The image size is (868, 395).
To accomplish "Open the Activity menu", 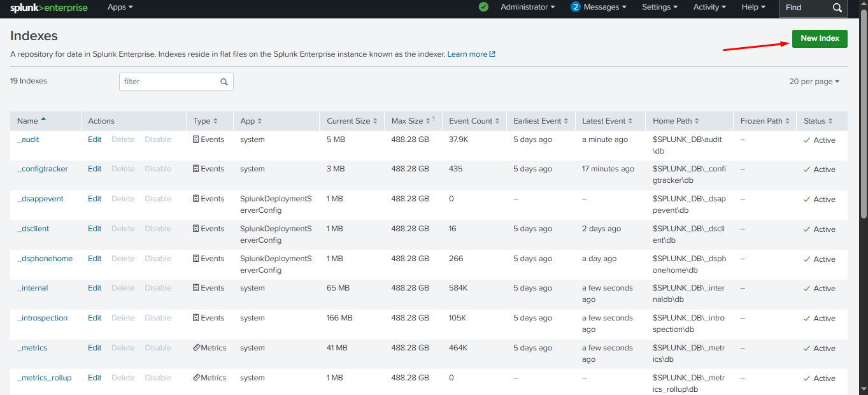I will 709,7.
